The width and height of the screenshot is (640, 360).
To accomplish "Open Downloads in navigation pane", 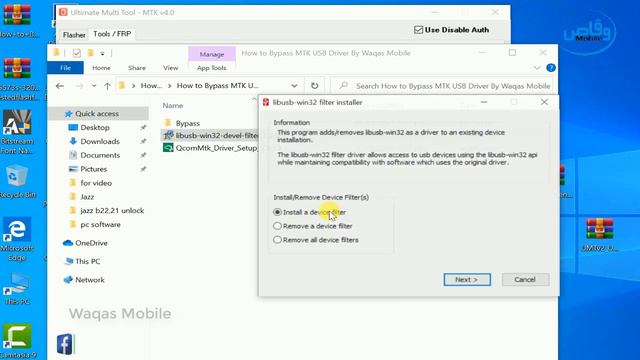I will [x=100, y=141].
